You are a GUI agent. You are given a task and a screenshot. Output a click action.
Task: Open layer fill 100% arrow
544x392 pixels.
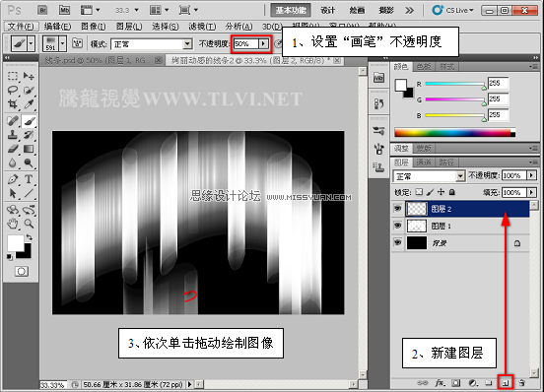point(531,192)
